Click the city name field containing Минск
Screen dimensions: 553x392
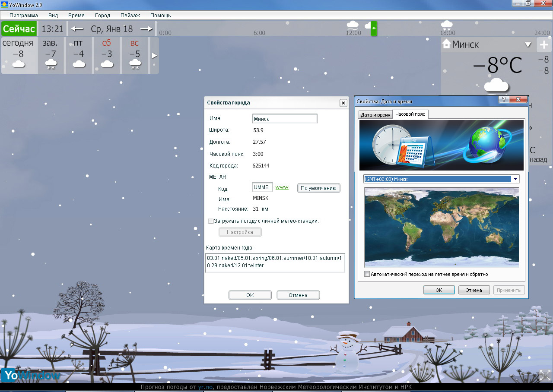[x=284, y=119]
